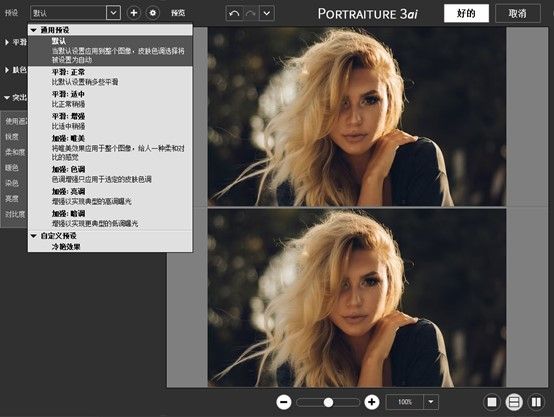This screenshot has height=417, width=554.
Task: Click the 取消 cancel button
Action: pos(518,13)
